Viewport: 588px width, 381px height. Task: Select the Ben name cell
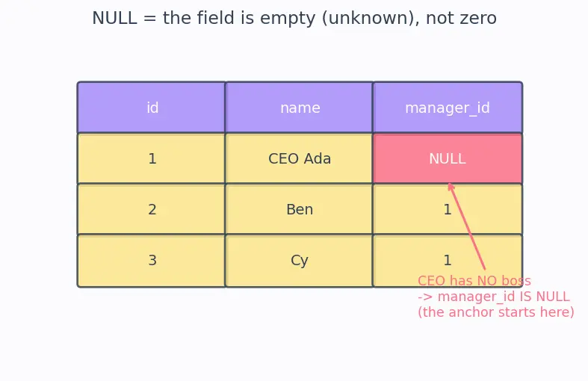300,209
